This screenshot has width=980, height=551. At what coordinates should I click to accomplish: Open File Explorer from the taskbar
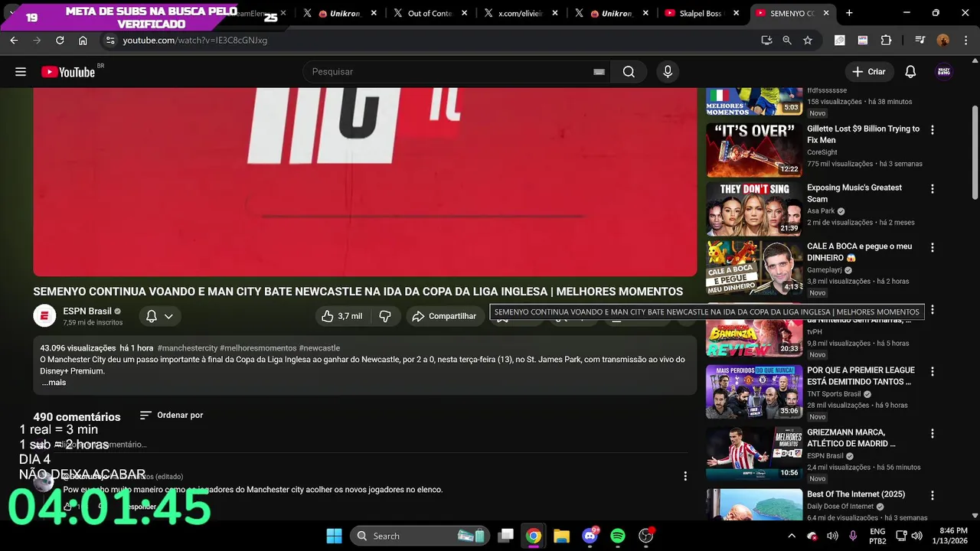click(x=561, y=536)
